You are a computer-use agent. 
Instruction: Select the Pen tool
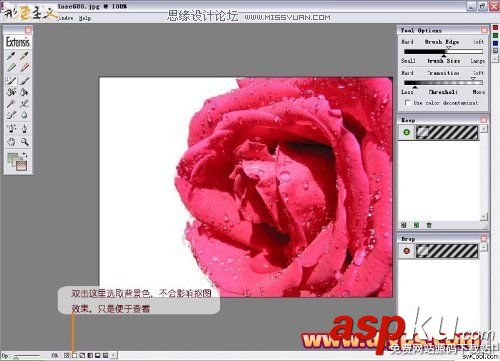tap(24, 128)
